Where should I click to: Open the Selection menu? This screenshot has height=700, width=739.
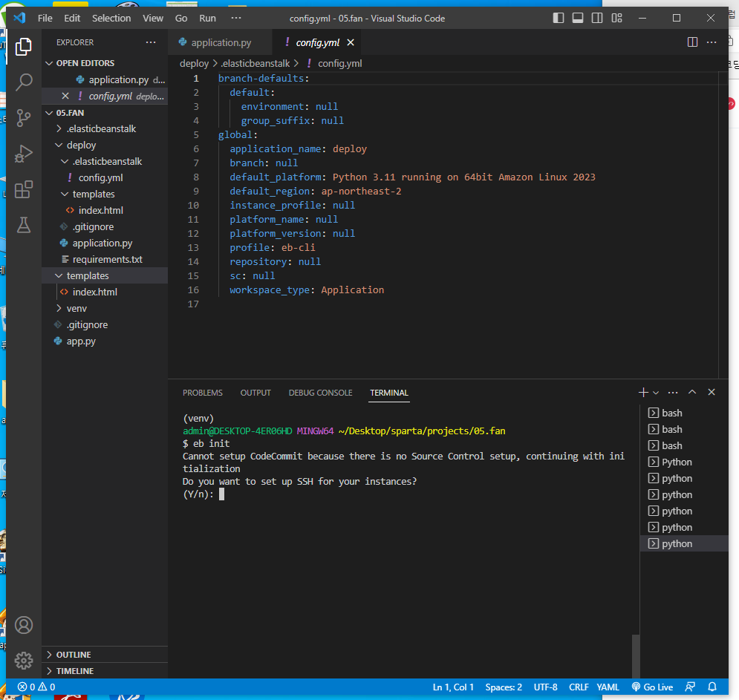click(111, 19)
